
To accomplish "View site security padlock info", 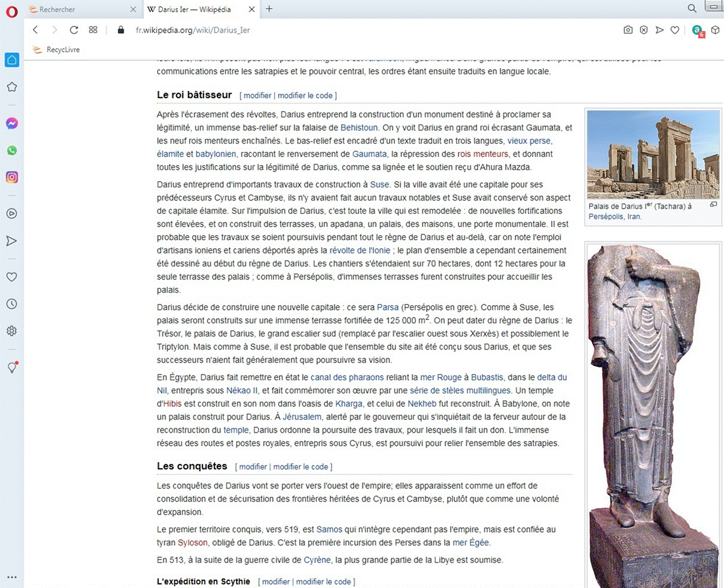I will pos(121,30).
